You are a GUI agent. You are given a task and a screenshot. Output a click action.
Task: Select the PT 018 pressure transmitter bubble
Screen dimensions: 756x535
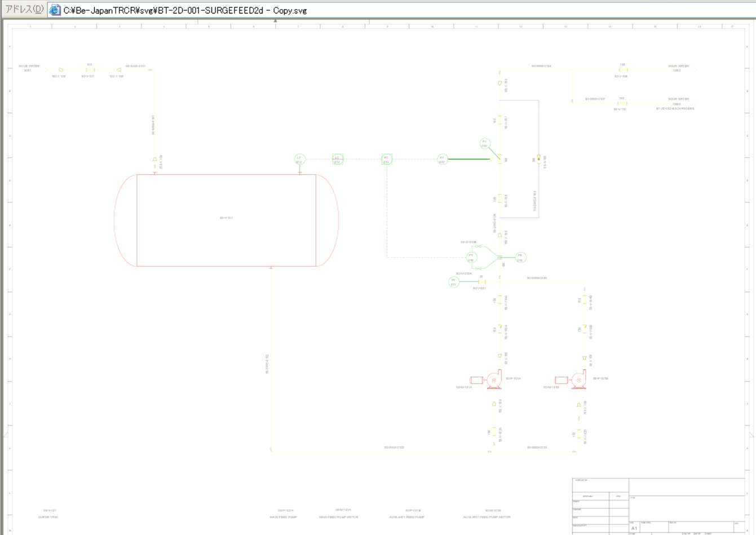[x=471, y=258]
